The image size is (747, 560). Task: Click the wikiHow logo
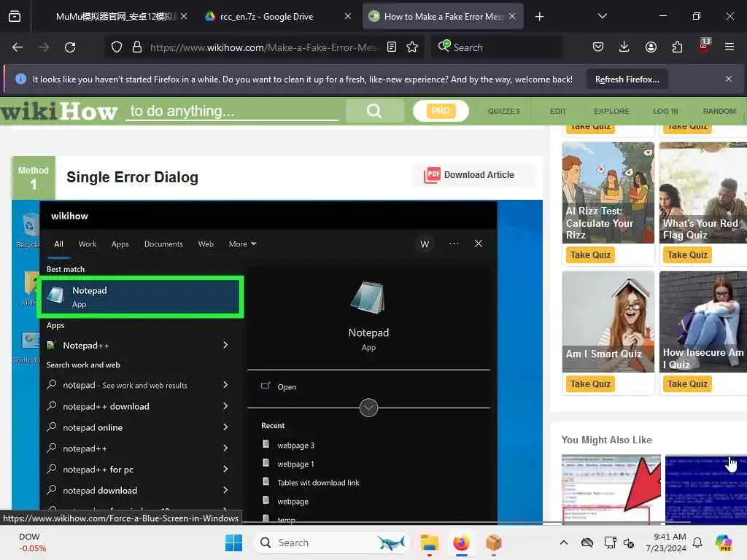pyautogui.click(x=59, y=111)
